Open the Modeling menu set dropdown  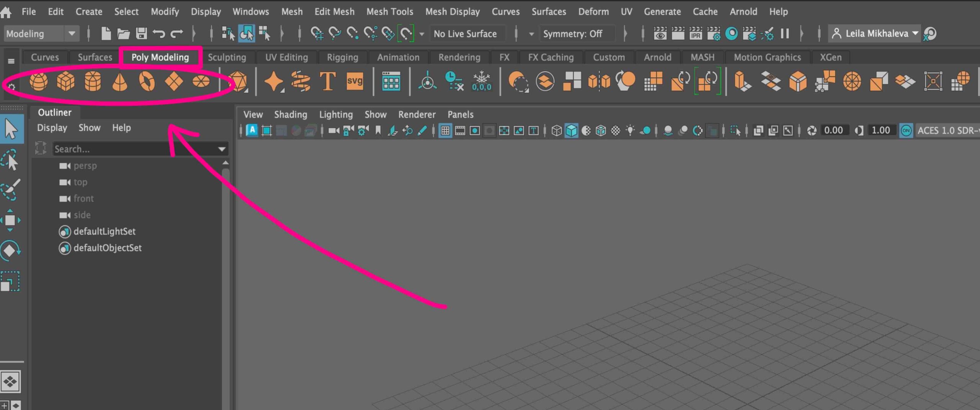pos(42,34)
